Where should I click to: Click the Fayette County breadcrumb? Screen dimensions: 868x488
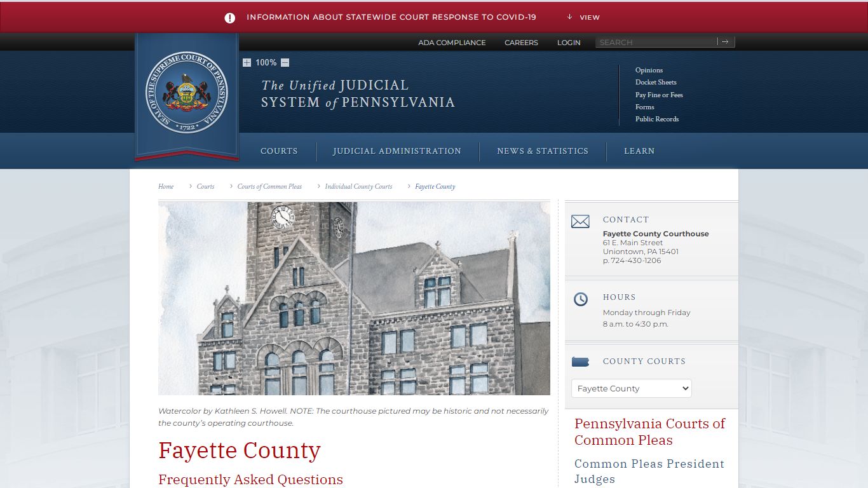435,186
